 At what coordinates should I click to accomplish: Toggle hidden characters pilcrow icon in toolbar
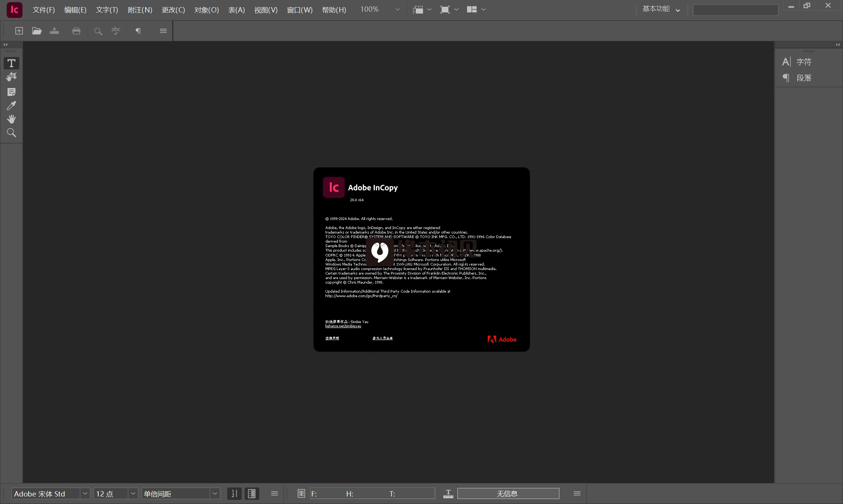(x=138, y=31)
